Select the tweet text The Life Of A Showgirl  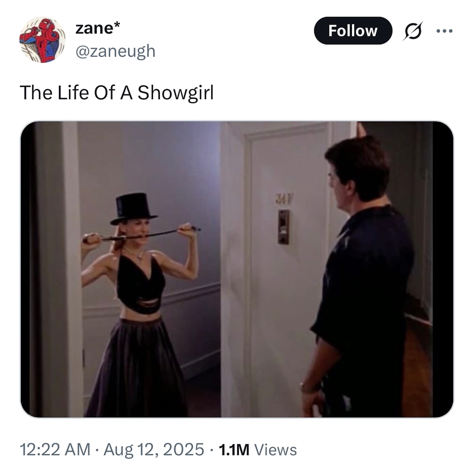pyautogui.click(x=117, y=93)
